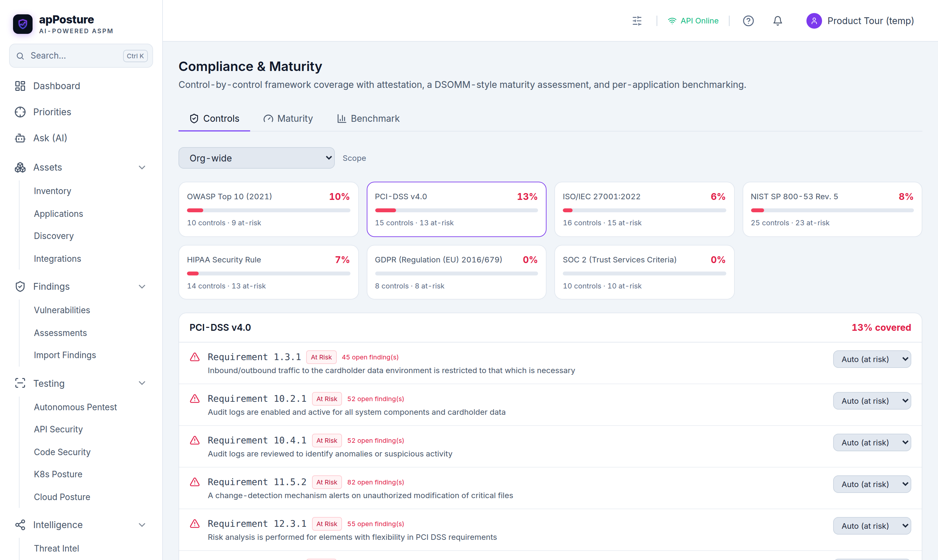
Task: Open notifications bell icon
Action: pyautogui.click(x=777, y=21)
